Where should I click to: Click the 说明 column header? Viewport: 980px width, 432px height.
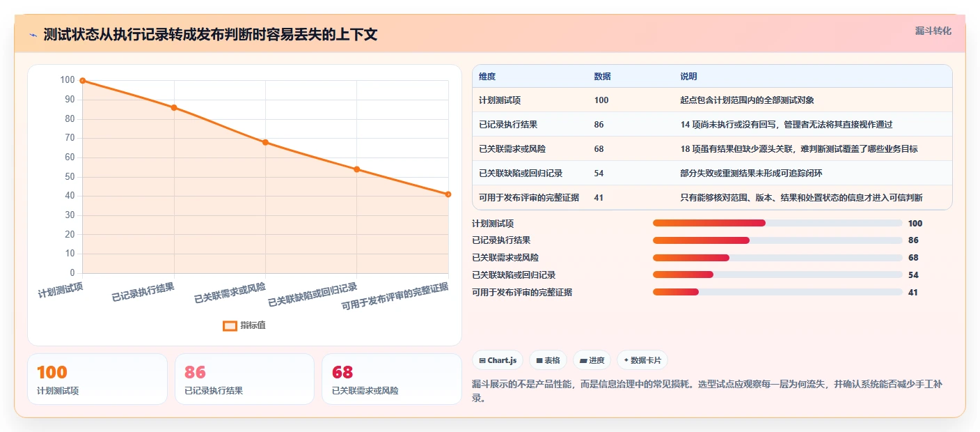pos(688,77)
